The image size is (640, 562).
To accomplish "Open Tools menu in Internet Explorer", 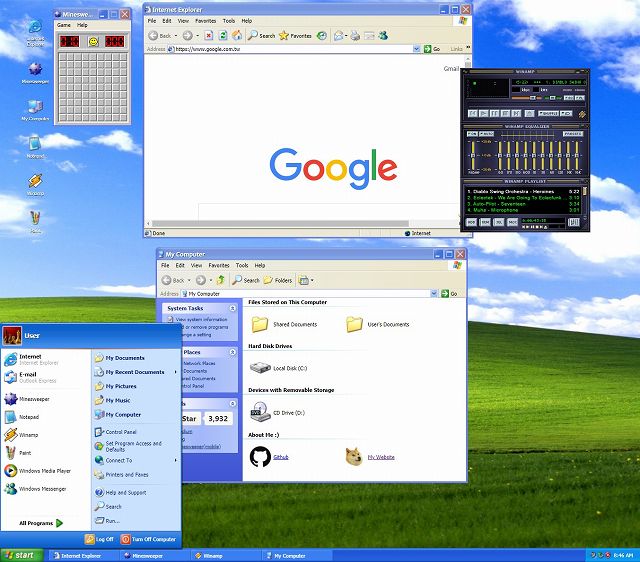I will (229, 21).
